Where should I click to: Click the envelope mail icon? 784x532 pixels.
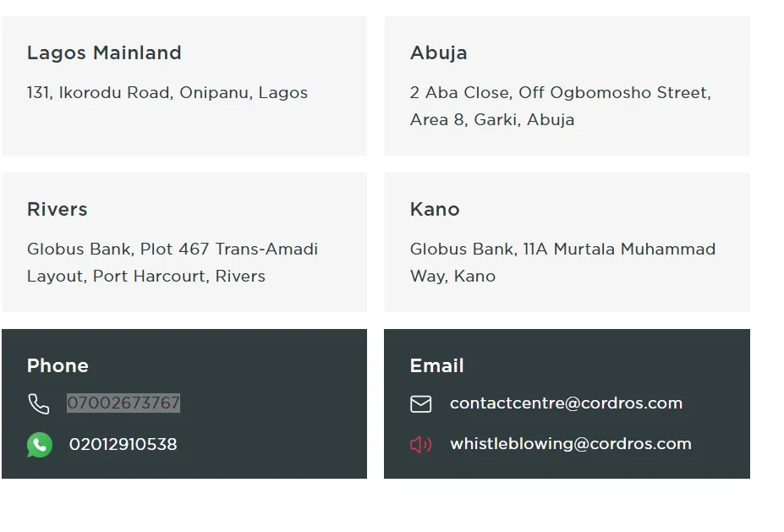tap(420, 404)
